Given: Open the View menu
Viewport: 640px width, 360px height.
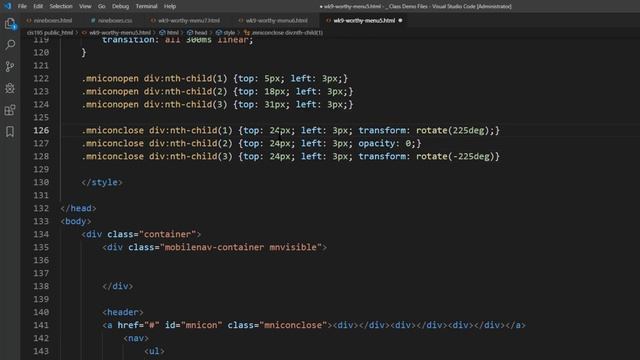Looking at the screenshot, I should (85, 6).
